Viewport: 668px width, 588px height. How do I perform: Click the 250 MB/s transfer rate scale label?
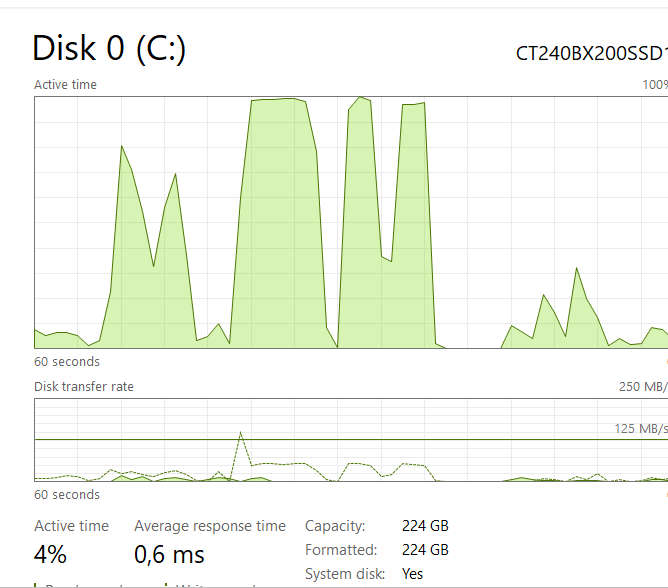643,386
